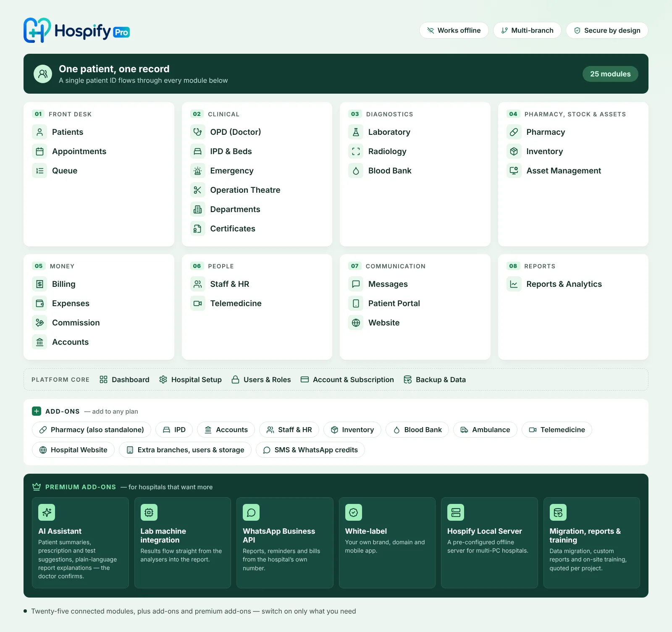Click the Billing receipt icon
The width and height of the screenshot is (672, 632).
pyautogui.click(x=39, y=284)
